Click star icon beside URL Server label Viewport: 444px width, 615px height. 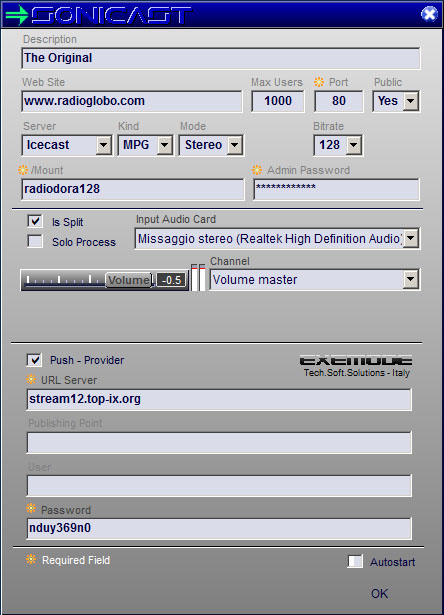(x=31, y=379)
